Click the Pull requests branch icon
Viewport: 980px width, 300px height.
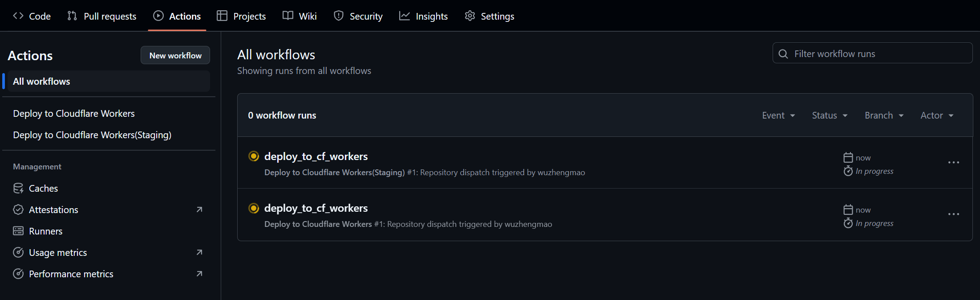click(72, 16)
